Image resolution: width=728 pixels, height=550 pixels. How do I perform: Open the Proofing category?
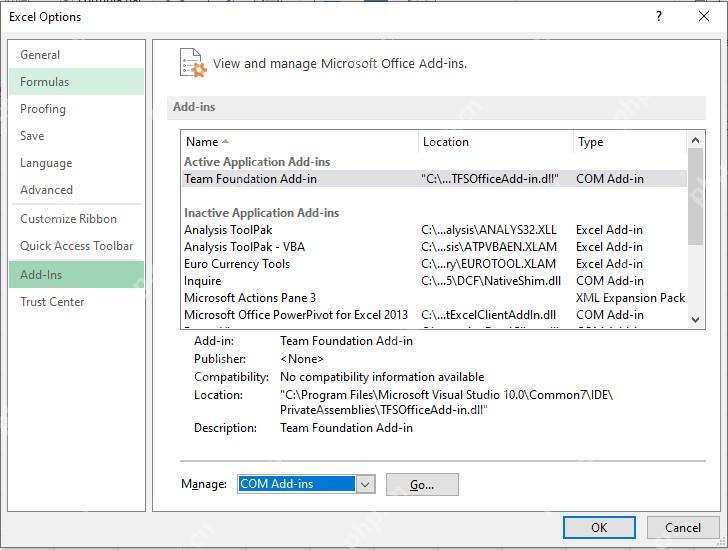(x=76, y=109)
